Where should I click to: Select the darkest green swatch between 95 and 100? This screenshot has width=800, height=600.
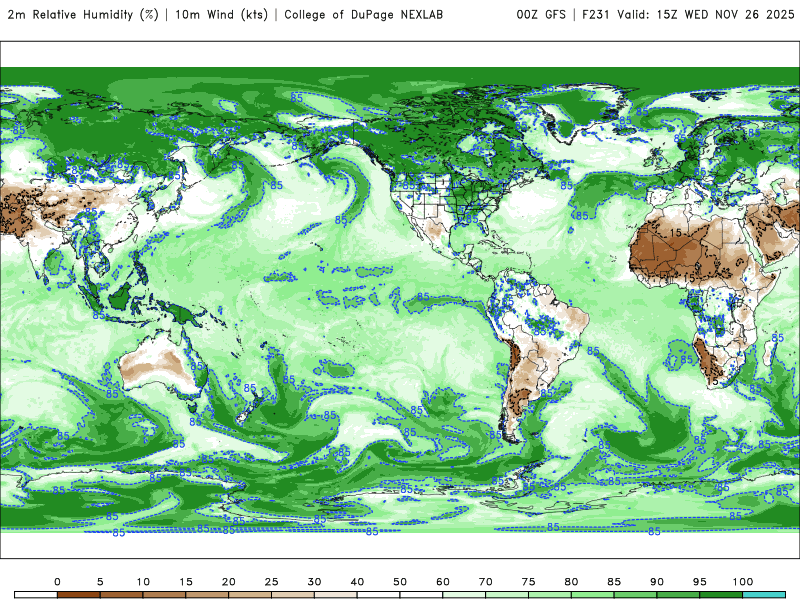pyautogui.click(x=721, y=595)
